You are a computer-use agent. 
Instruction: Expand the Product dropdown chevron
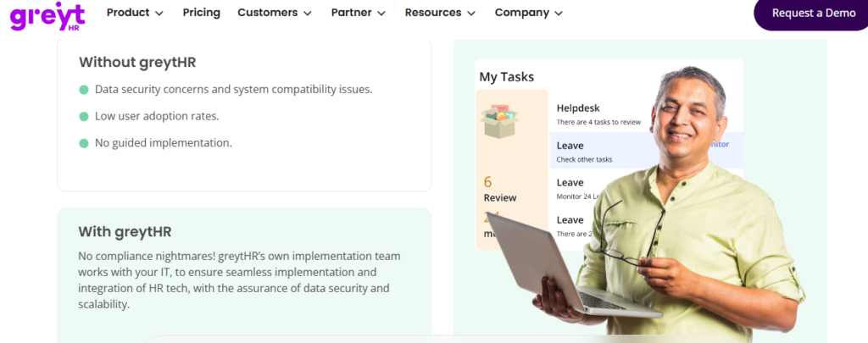pos(159,14)
